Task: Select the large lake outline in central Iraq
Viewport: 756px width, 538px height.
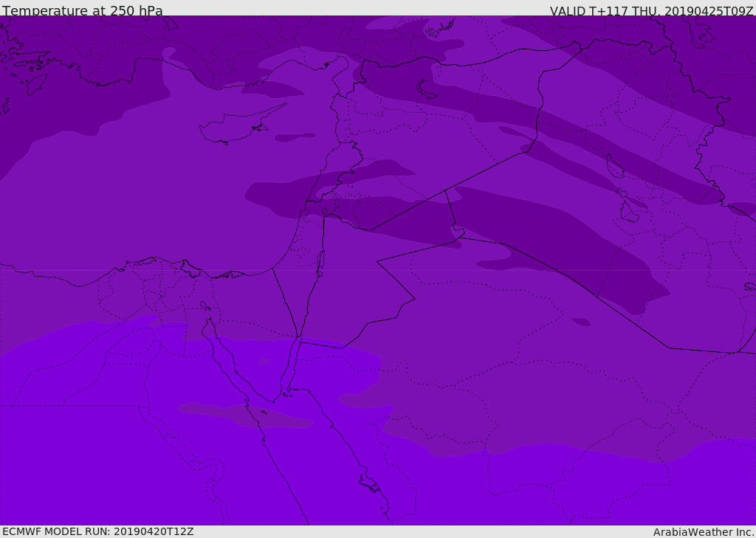Action: [628, 213]
